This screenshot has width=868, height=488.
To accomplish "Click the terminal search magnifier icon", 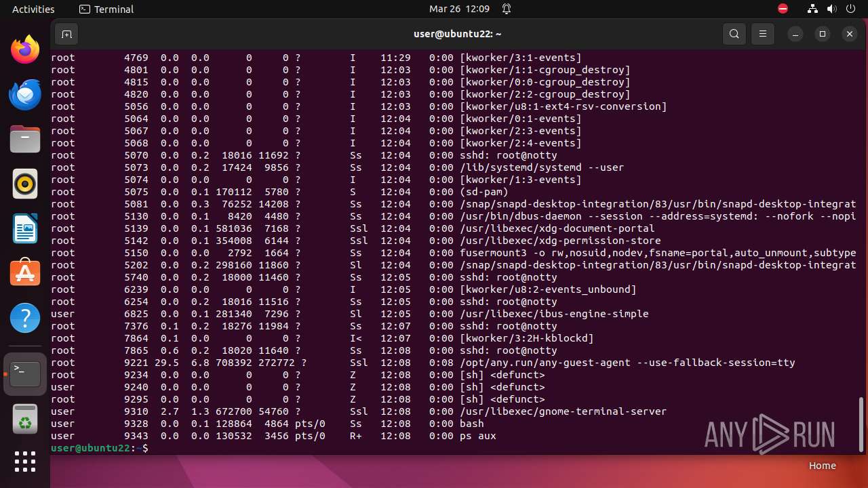I will click(734, 34).
